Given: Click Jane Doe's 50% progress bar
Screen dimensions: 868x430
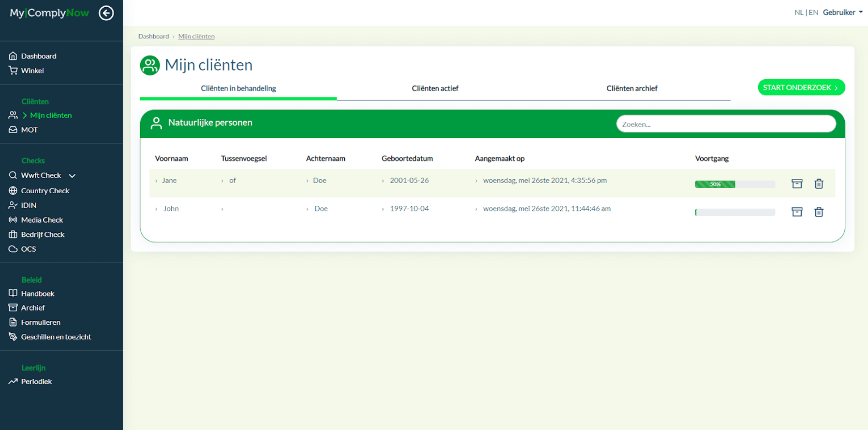Looking at the screenshot, I should pyautogui.click(x=735, y=184).
